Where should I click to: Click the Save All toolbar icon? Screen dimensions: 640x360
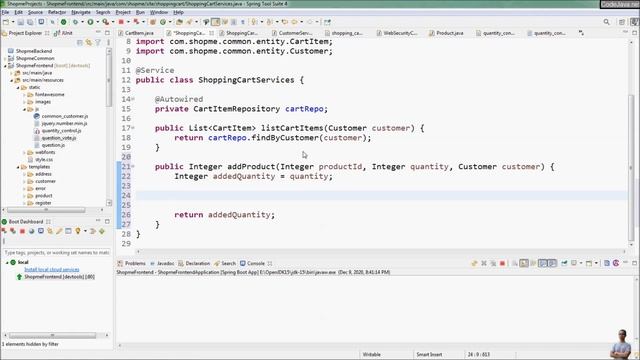coord(30,22)
